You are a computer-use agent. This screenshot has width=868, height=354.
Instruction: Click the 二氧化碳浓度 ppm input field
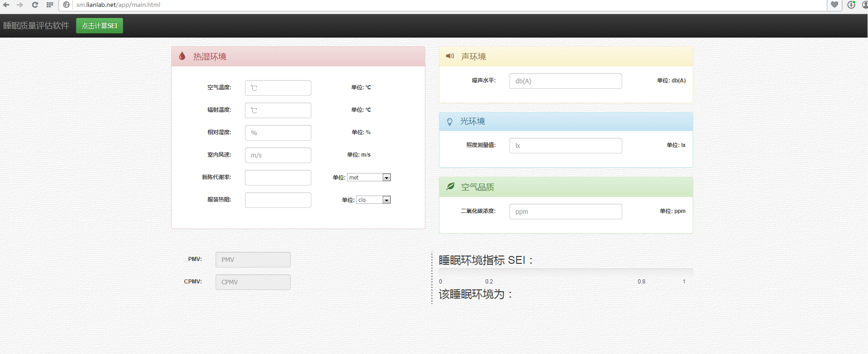(x=565, y=212)
